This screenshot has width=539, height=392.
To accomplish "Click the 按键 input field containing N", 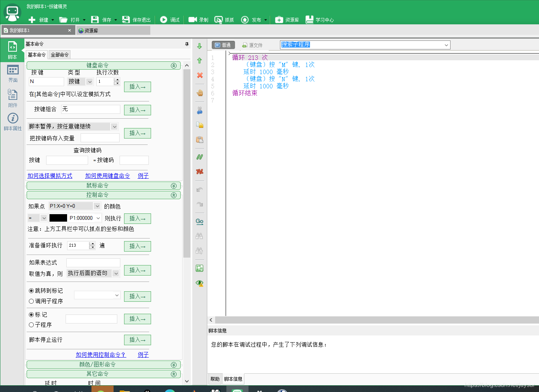I will click(x=46, y=82).
